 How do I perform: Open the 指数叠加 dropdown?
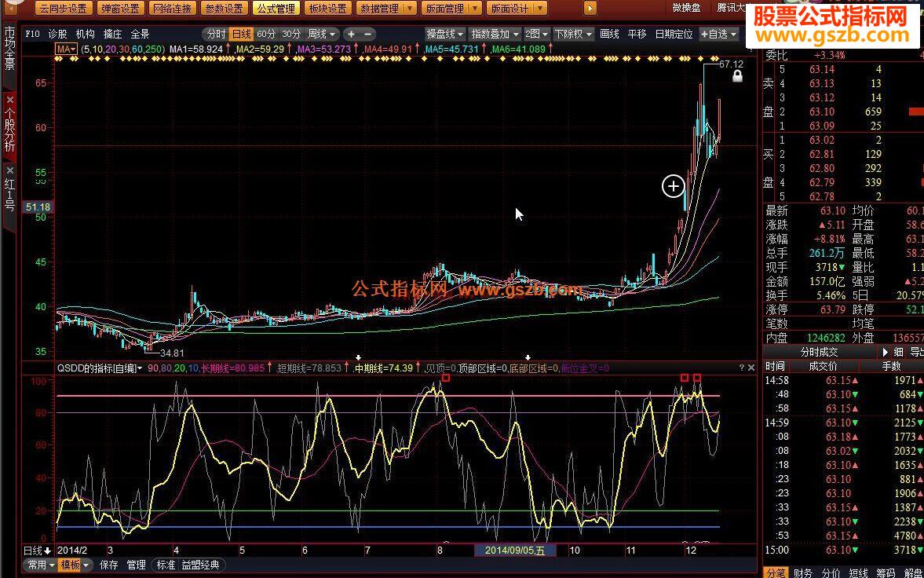(x=495, y=35)
